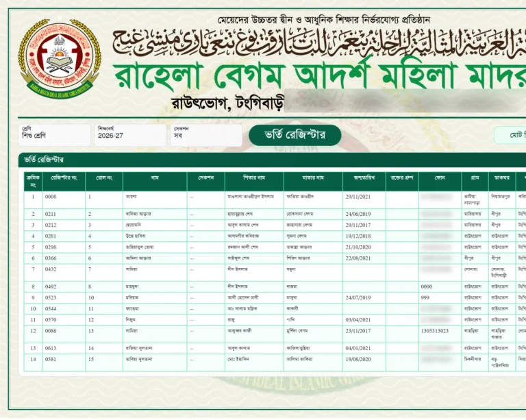Click register number 0544
Viewport: 526px width, 420px height.
51,308
